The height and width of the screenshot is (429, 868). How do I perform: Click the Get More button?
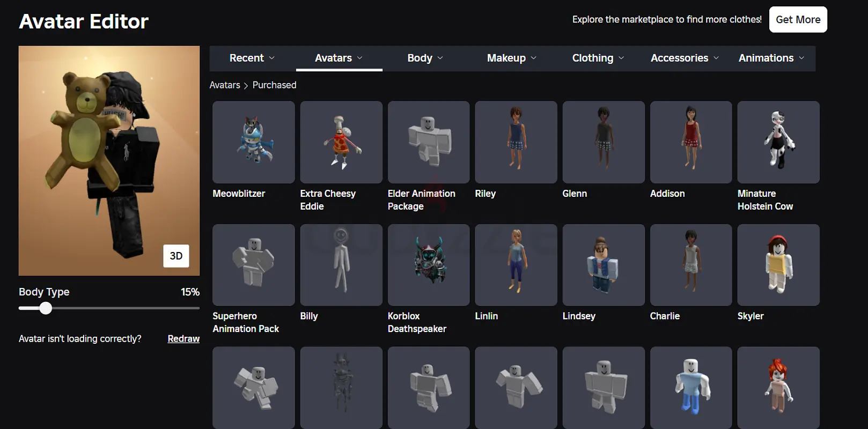(798, 20)
